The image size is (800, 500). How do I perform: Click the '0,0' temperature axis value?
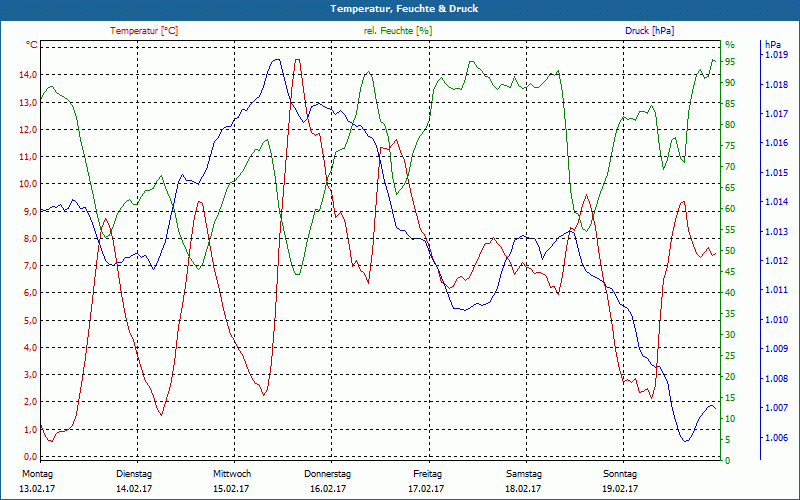30,457
